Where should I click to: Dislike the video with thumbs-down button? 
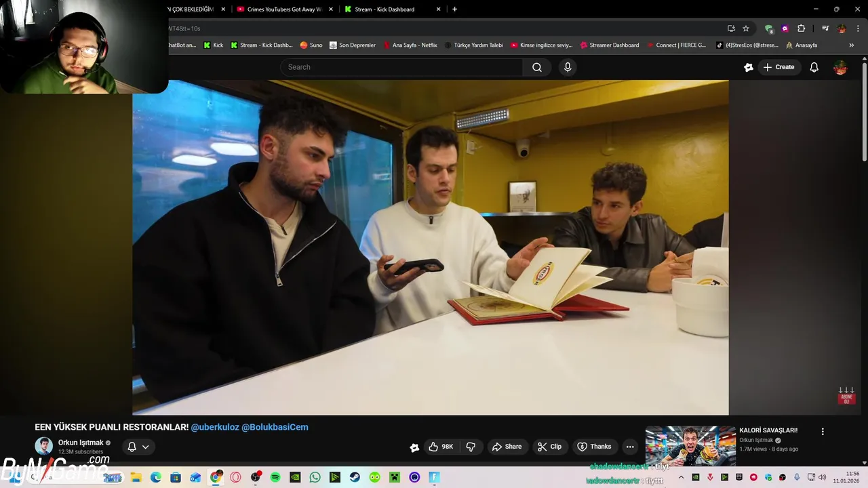click(x=471, y=447)
